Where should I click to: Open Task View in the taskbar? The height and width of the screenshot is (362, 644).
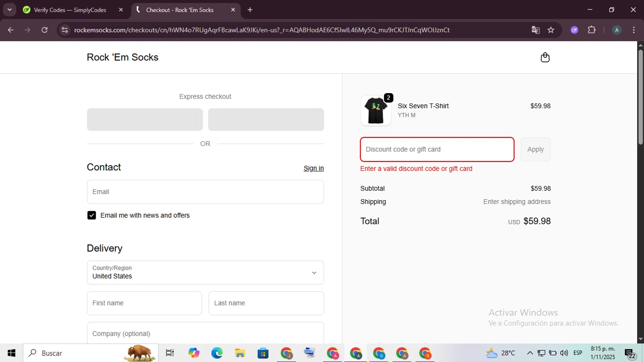[170, 353]
